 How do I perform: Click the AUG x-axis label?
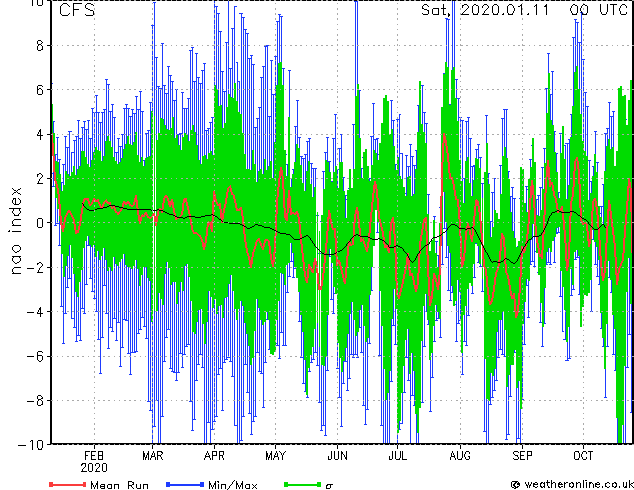point(460,456)
